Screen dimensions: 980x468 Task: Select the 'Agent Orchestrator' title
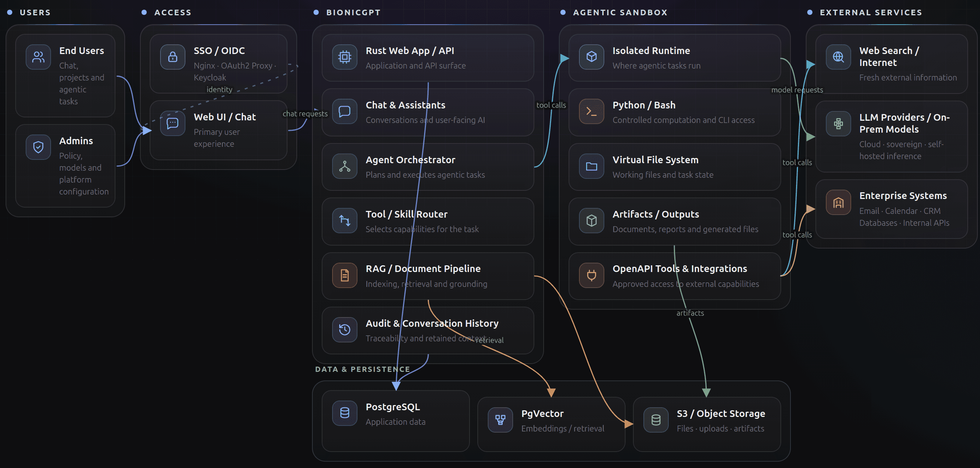coord(410,160)
